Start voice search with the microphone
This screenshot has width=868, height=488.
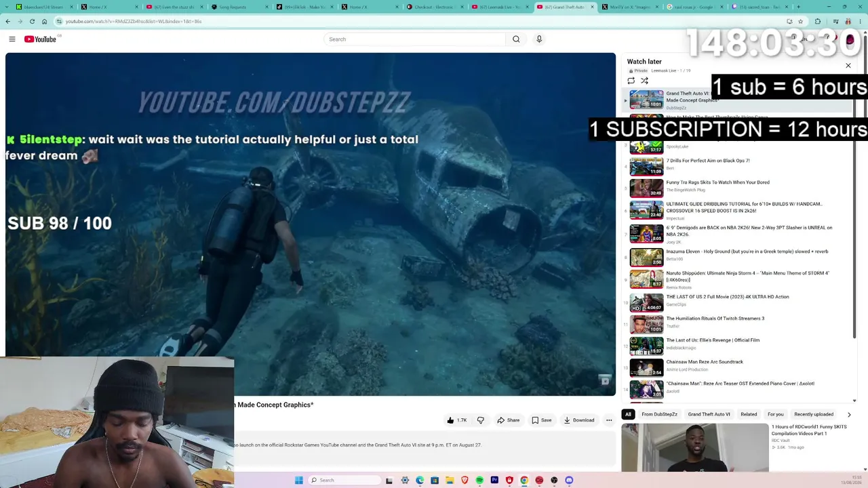click(x=539, y=39)
